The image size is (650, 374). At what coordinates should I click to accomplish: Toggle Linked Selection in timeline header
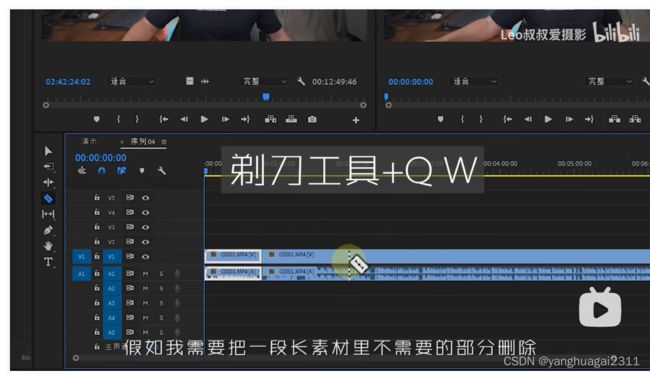pyautogui.click(x=121, y=170)
